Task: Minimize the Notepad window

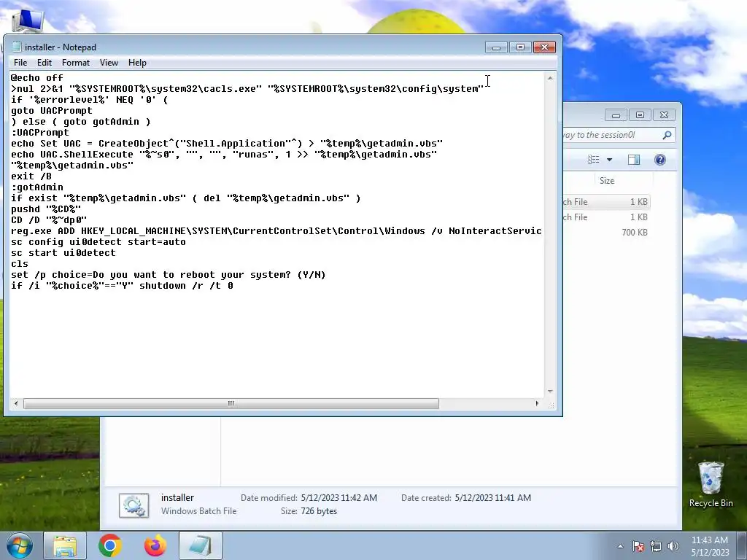Action: tap(496, 47)
